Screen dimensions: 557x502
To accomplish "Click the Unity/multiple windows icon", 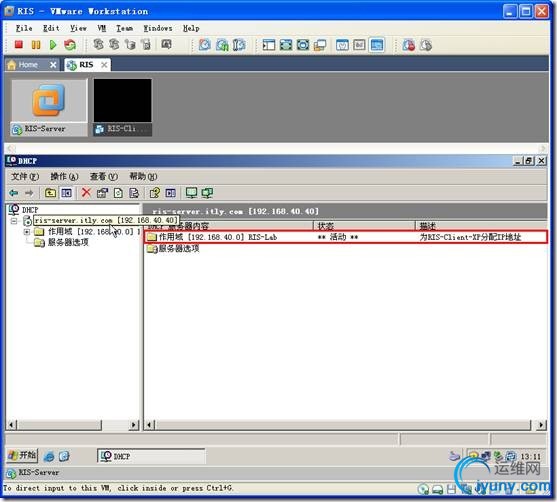I will click(x=320, y=45).
